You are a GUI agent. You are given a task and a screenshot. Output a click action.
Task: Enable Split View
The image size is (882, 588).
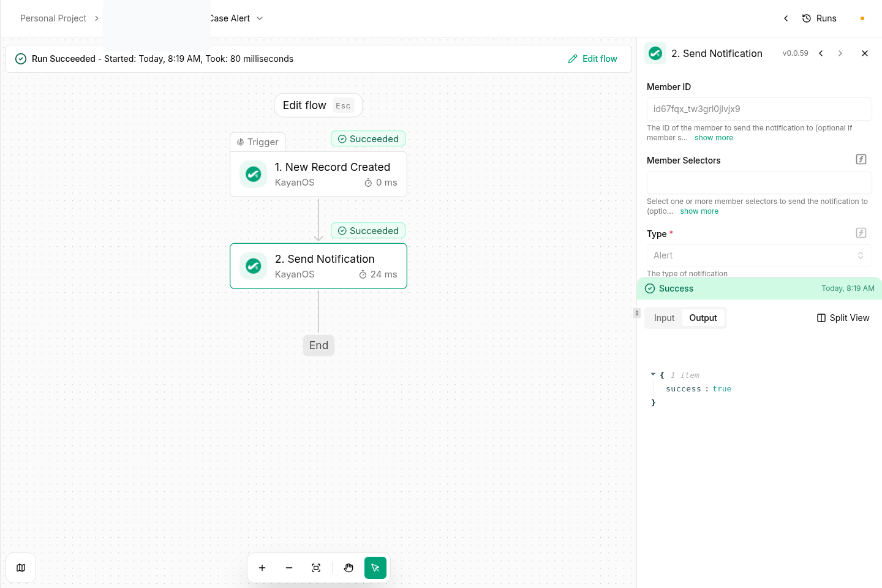(x=843, y=318)
